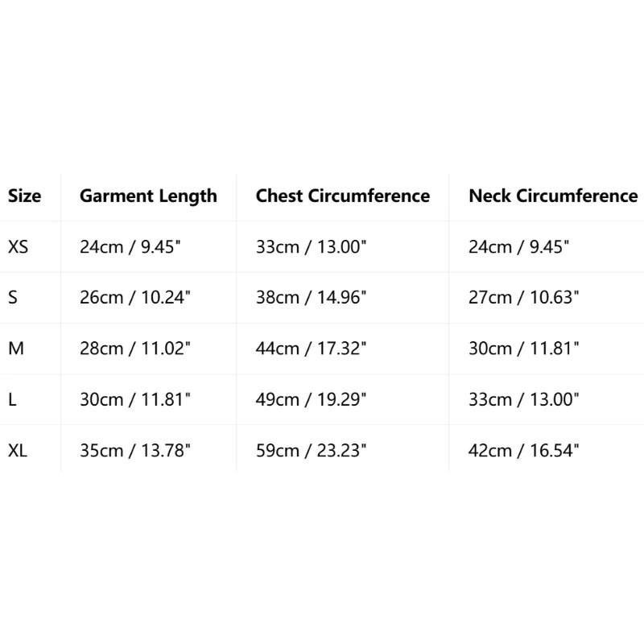
Task: Click XS chest circumference 33cm / 13.00"
Action: coord(311,247)
